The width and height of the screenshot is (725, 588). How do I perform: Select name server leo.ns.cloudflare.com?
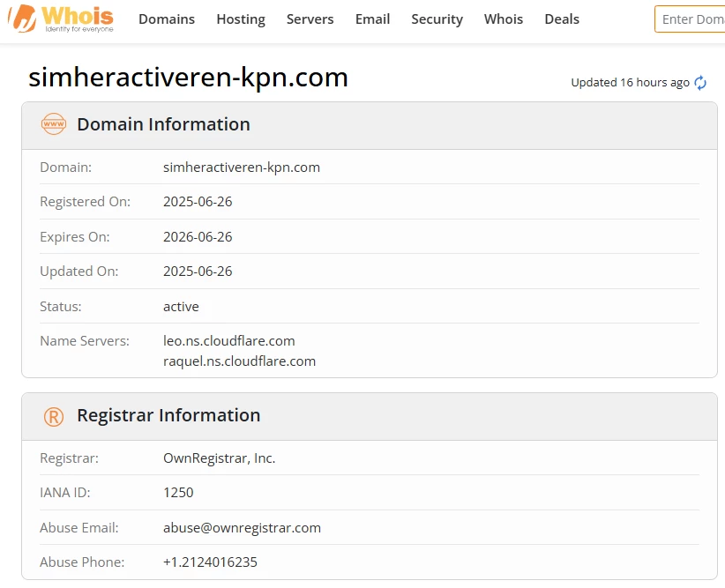click(228, 340)
